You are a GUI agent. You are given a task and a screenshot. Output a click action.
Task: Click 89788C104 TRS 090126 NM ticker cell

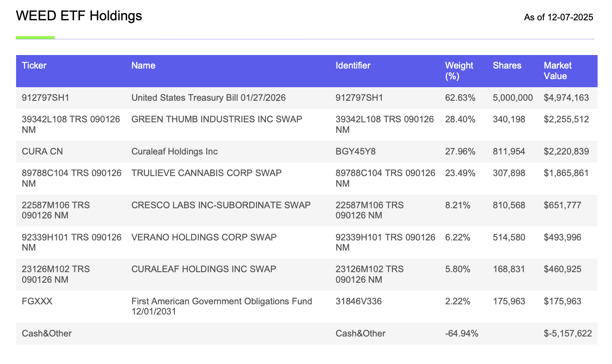tap(72, 178)
